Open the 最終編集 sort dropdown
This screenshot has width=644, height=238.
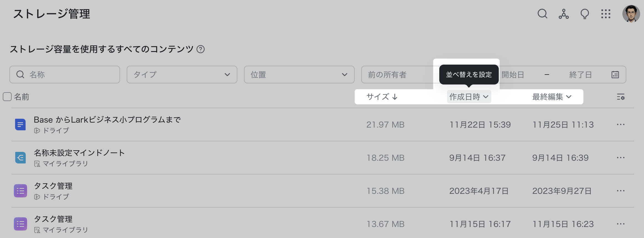click(x=552, y=97)
